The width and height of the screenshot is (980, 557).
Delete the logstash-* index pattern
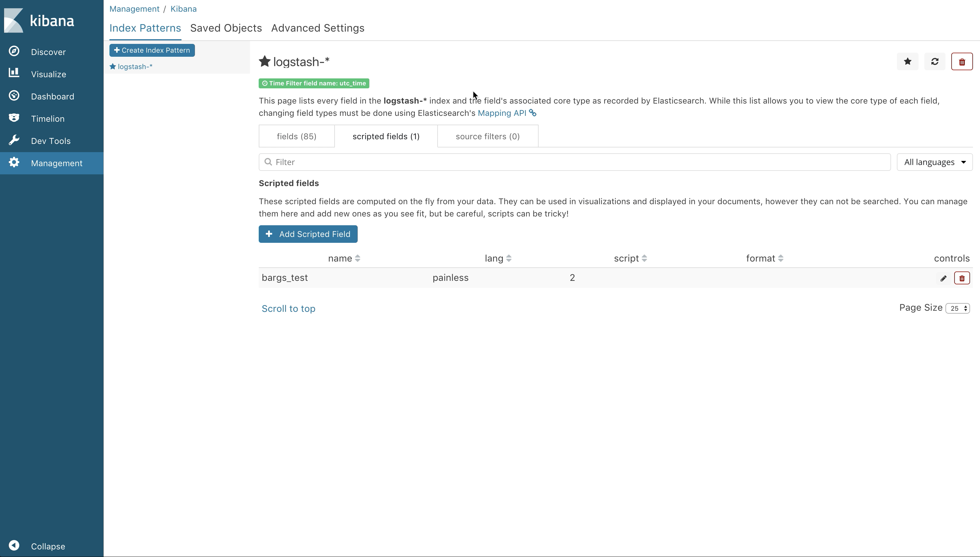[x=962, y=62]
